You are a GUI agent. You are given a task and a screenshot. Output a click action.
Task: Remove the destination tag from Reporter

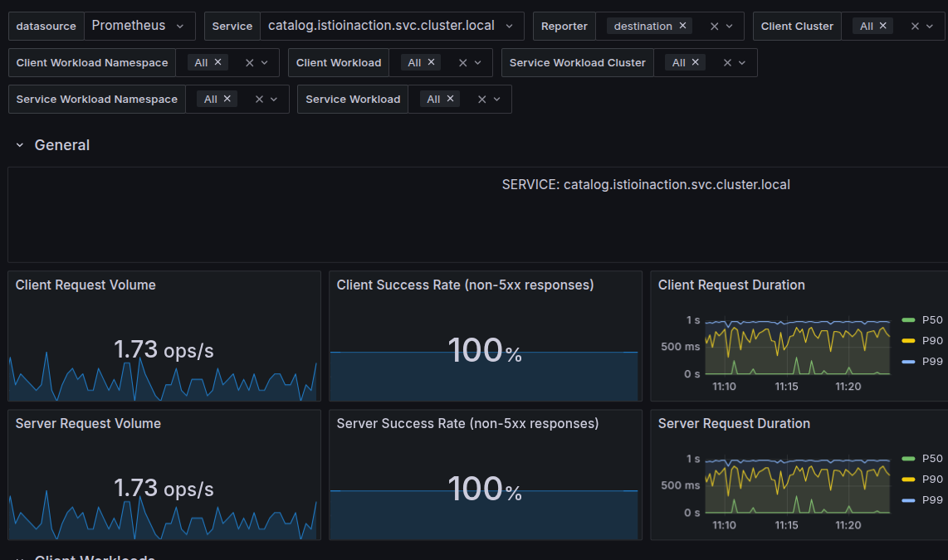682,26
